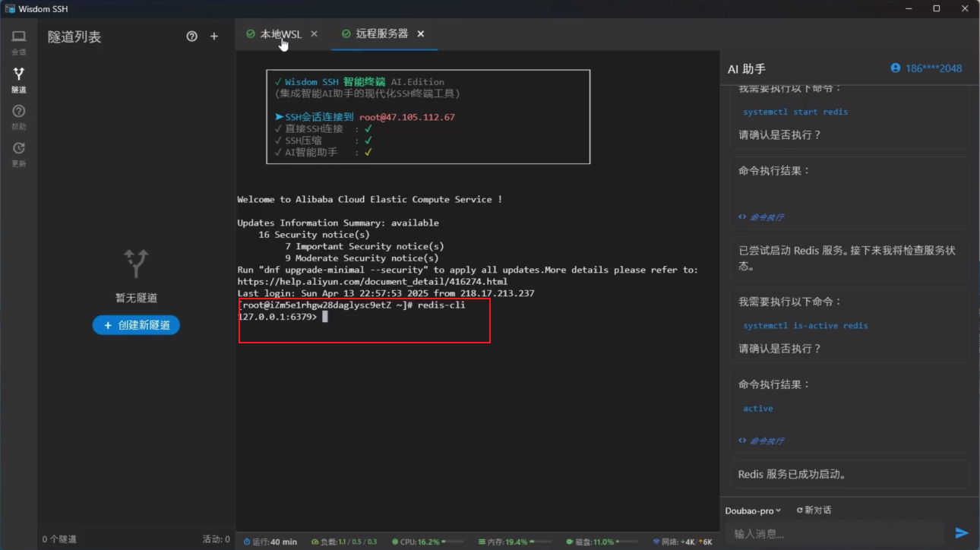The image size is (980, 550).
Task: Click the terminal prompt at 127.0.0.1:6379>
Action: pyautogui.click(x=277, y=317)
